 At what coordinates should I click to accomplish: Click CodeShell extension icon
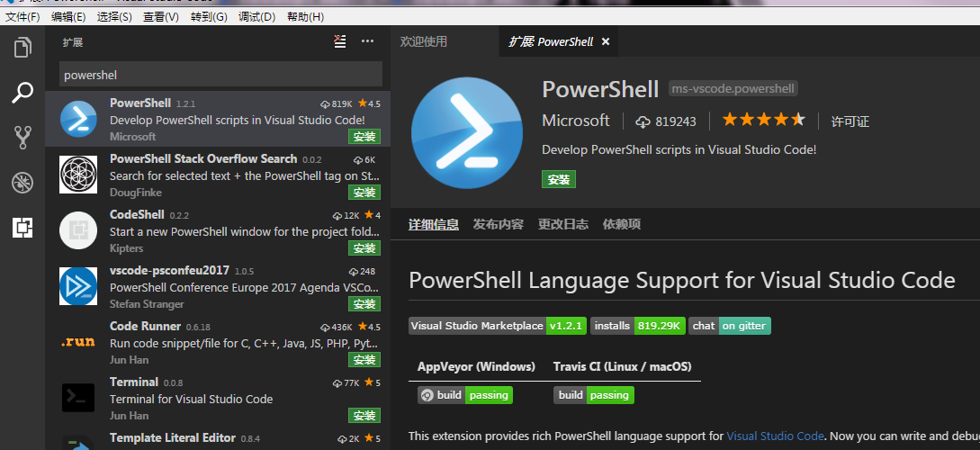tap(78, 230)
